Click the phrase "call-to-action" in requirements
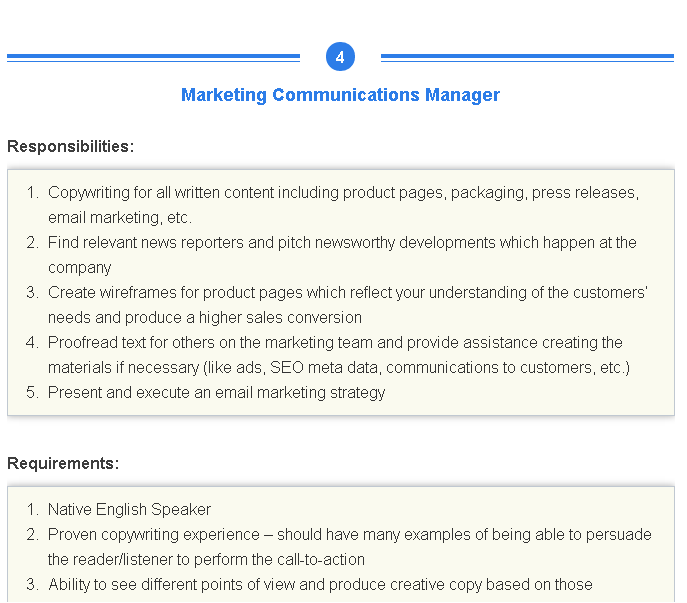687x603 pixels. click(x=316, y=559)
